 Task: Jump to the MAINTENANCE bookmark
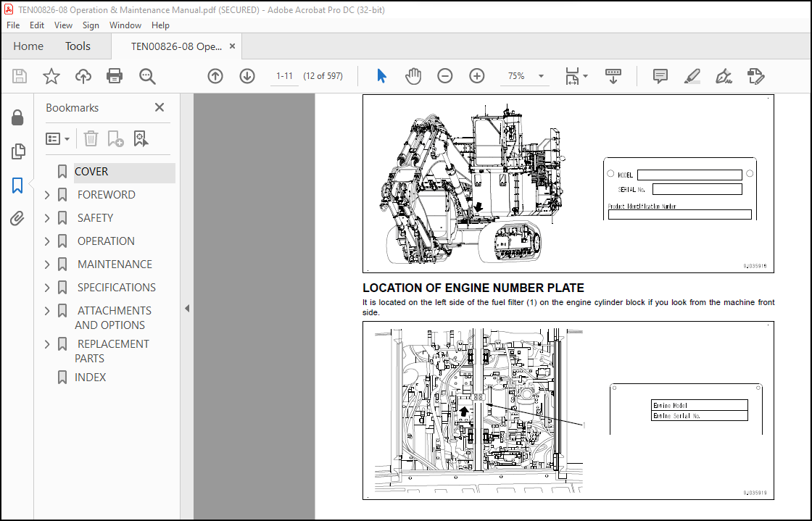click(115, 265)
